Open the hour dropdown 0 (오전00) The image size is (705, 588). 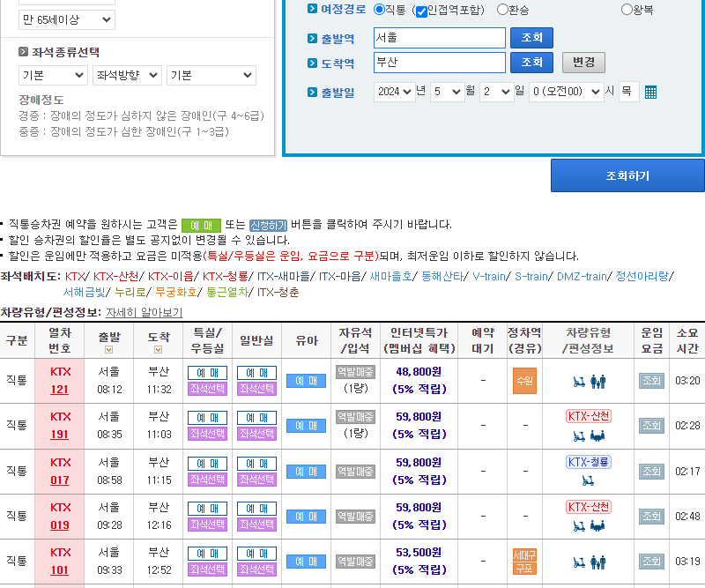pos(566,92)
